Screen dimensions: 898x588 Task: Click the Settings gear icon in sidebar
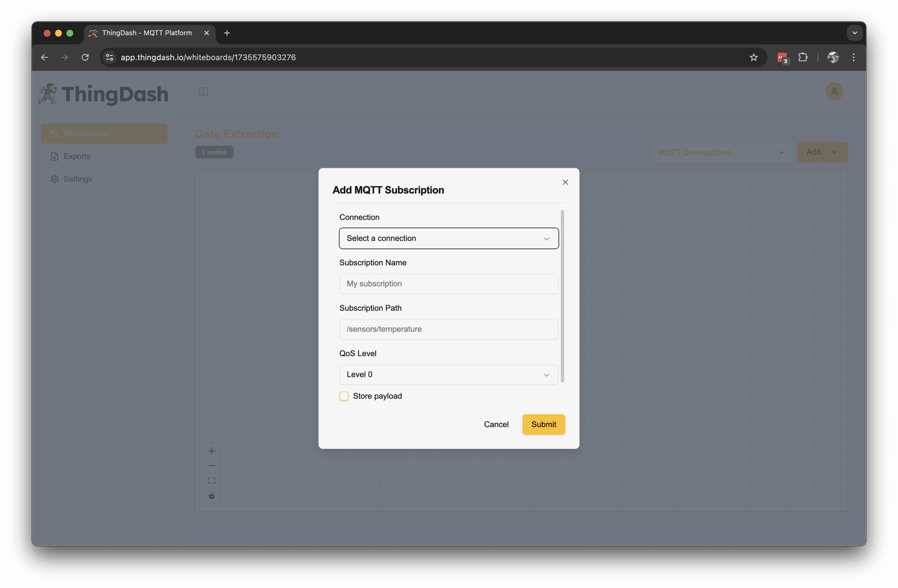(55, 179)
